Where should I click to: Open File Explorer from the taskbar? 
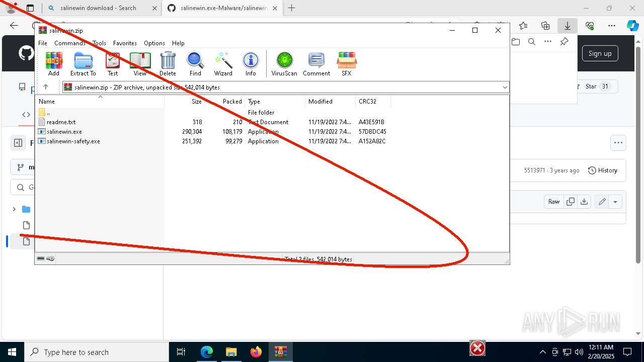click(x=231, y=352)
